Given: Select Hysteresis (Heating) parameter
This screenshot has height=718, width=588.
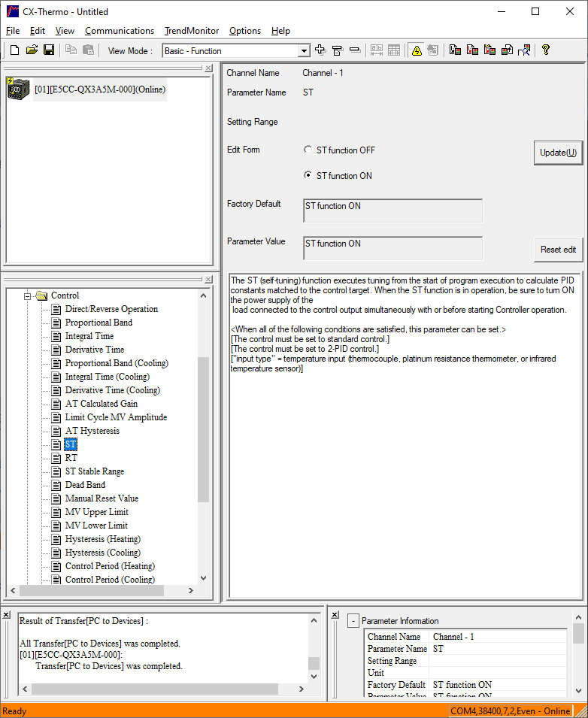Looking at the screenshot, I should 102,539.
